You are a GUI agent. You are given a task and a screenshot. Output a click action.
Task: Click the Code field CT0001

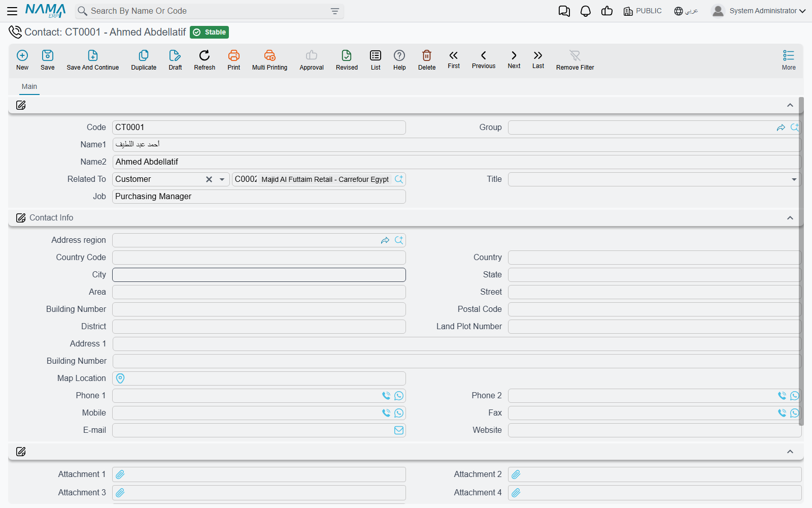tap(259, 128)
